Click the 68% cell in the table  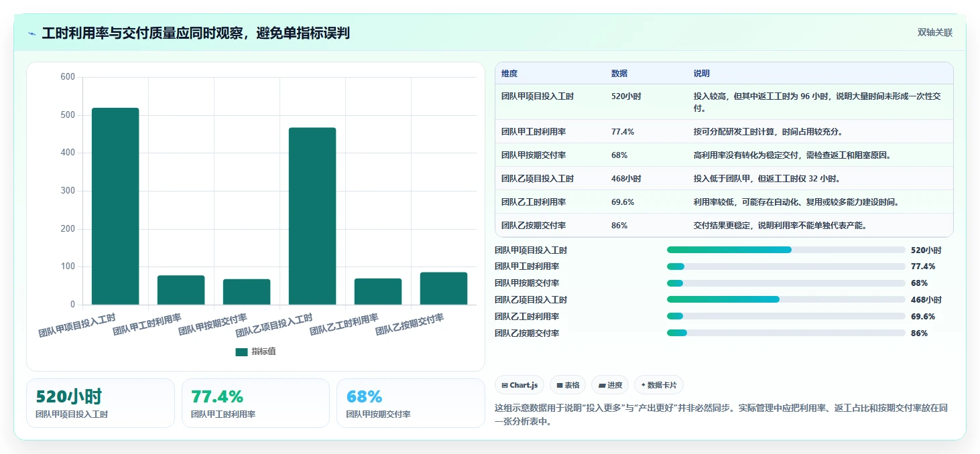(619, 155)
